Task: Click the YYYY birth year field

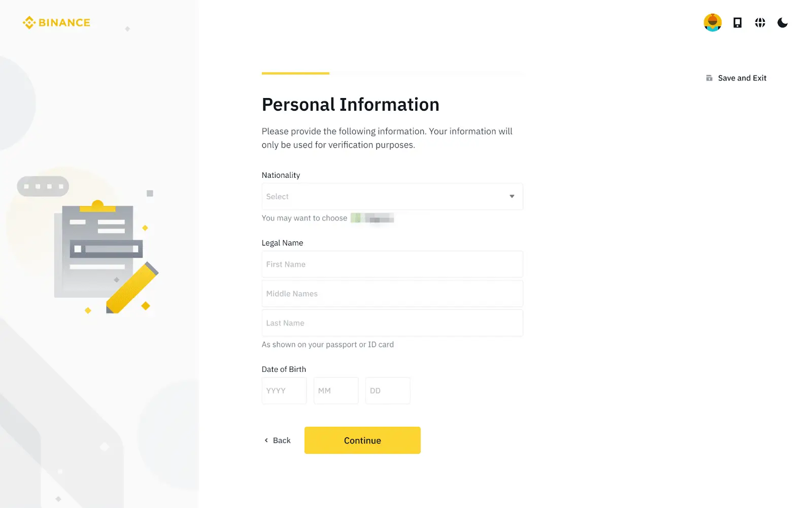Action: [x=284, y=391]
